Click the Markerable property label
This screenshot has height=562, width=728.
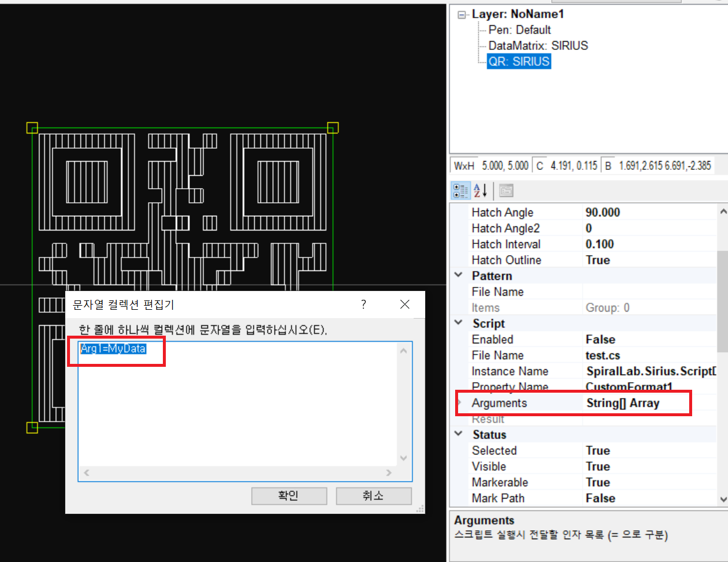[500, 482]
